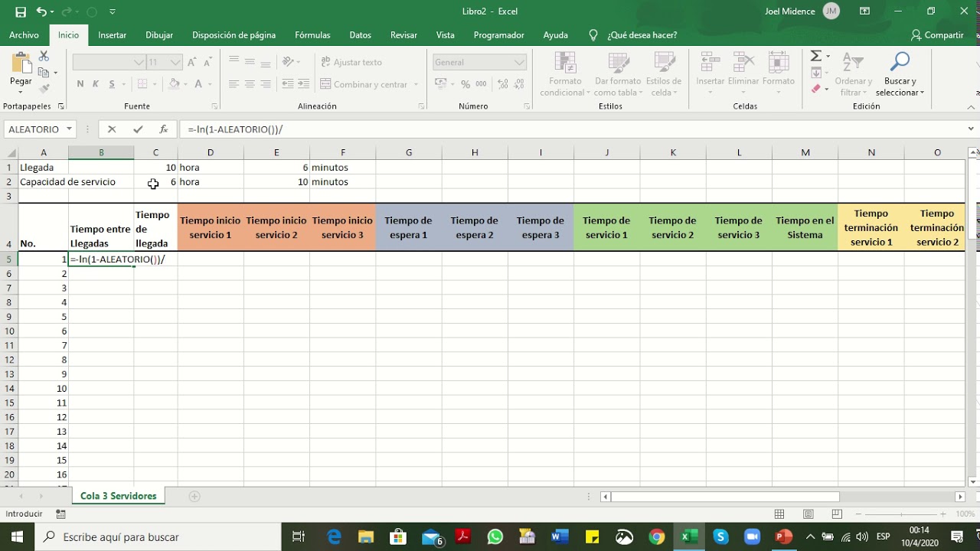
Task: Click the Save icon in quick access toolbar
Action: pos(21,11)
